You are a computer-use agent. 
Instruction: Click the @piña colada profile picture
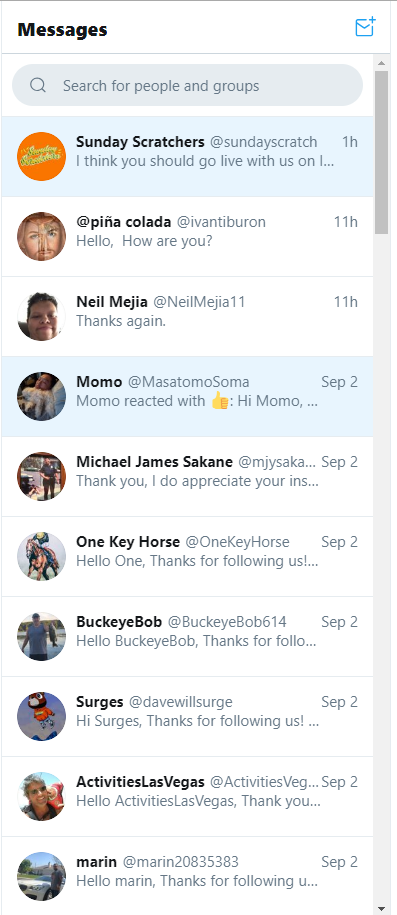[x=41, y=236]
